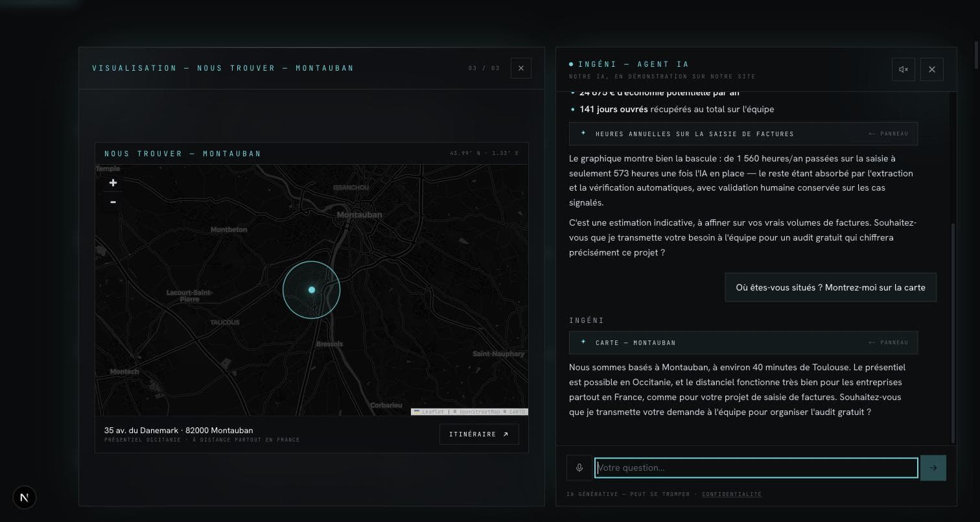The width and height of the screenshot is (980, 522).
Task: Click 'Présentiel Occitanie · à distance partout en France' caption
Action: [202, 440]
